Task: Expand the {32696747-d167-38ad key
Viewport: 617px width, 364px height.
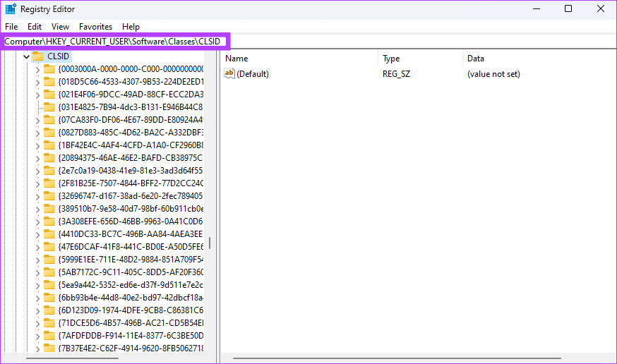Action: point(38,197)
